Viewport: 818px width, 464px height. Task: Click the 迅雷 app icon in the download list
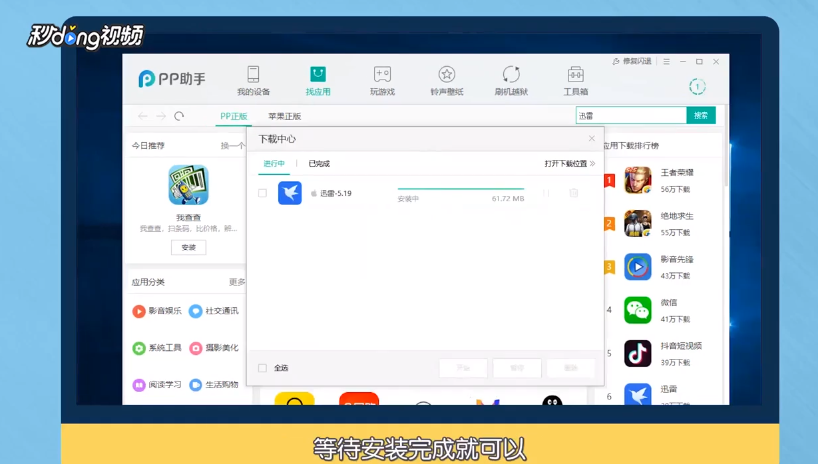pyautogui.click(x=290, y=193)
